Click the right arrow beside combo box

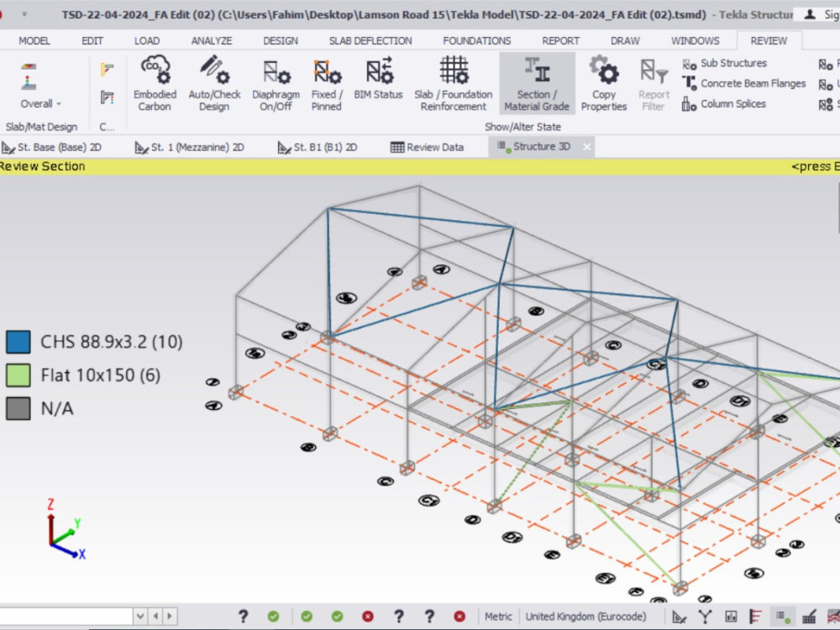(170, 617)
